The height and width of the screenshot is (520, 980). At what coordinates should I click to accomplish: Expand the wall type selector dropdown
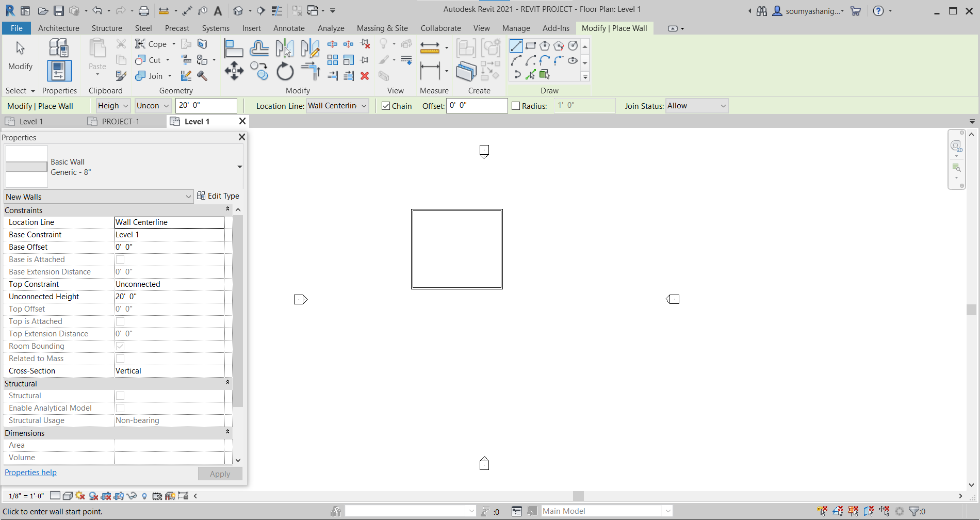point(239,167)
